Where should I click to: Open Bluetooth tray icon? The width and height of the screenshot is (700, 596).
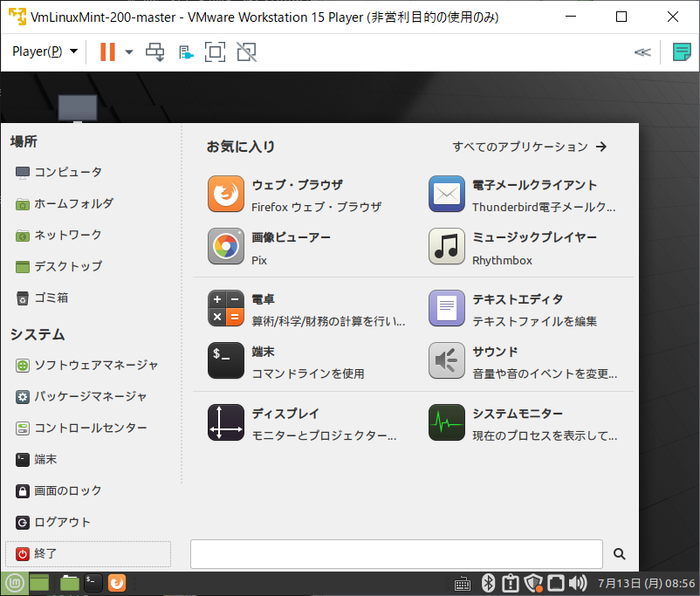489,583
